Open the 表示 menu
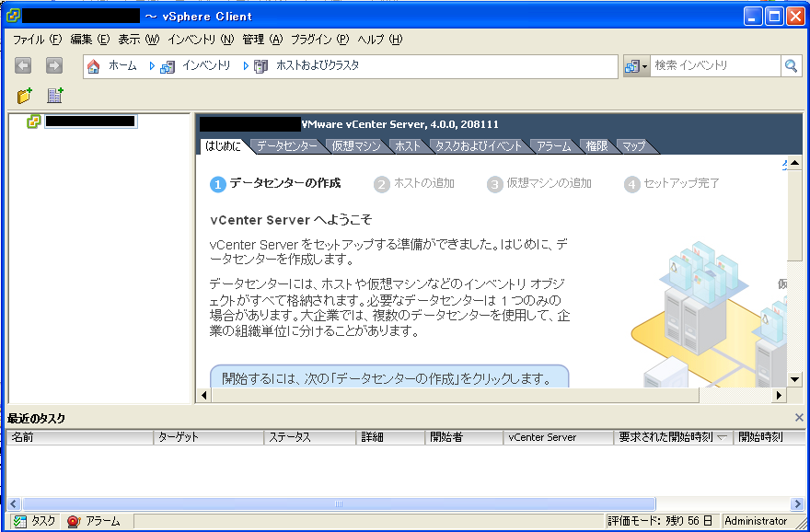The image size is (810, 532). 138,40
